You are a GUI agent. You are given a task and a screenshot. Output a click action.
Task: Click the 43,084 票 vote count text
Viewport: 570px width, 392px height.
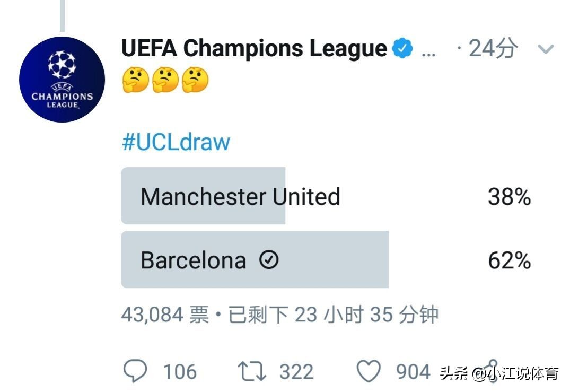pos(165,315)
